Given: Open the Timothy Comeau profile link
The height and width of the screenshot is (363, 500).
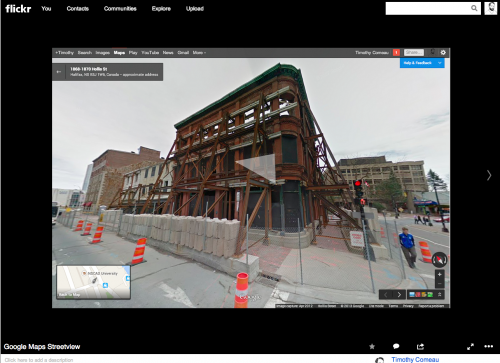Looking at the screenshot, I should (415, 359).
